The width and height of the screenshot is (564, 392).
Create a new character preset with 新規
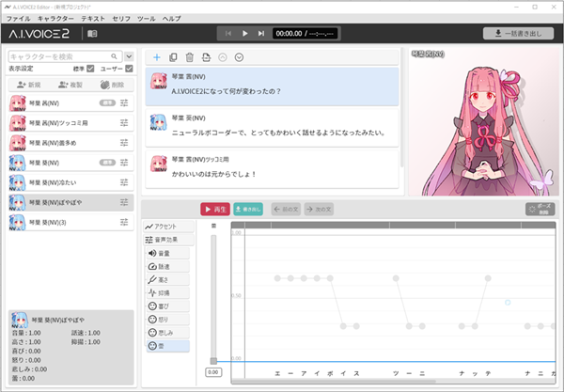coord(29,85)
